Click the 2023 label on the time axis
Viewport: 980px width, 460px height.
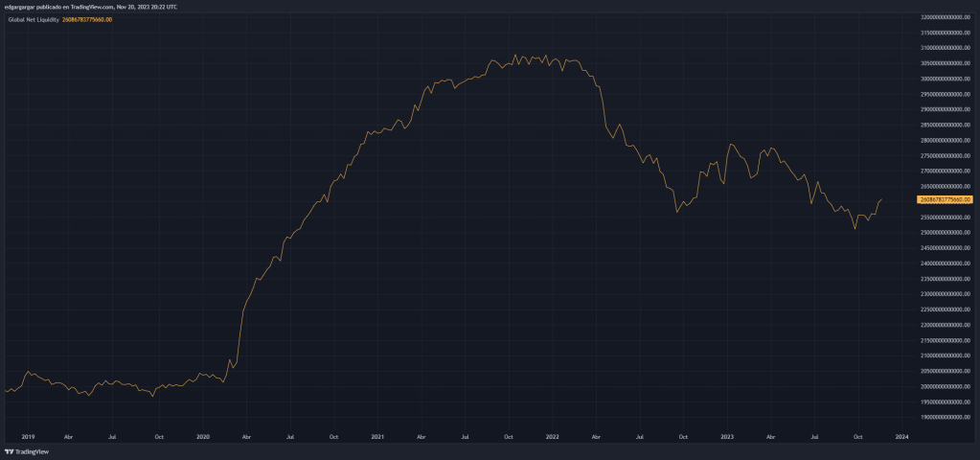(x=727, y=436)
